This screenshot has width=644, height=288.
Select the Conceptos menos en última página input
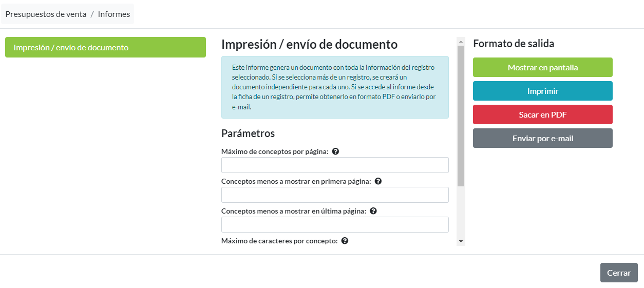tap(335, 225)
